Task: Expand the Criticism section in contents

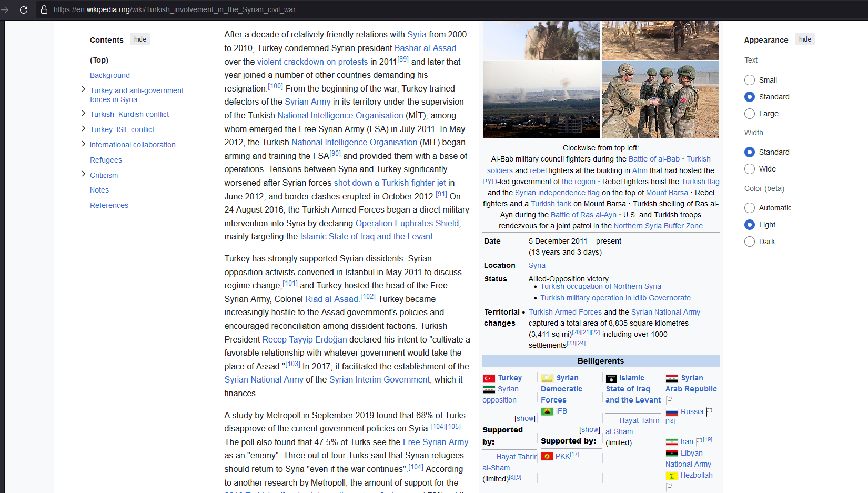Action: 83,174
